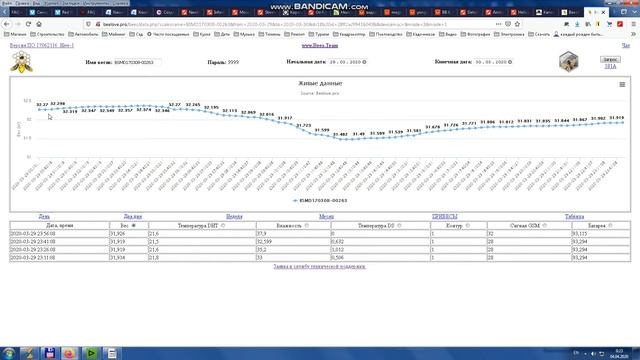Select the Температура DHT radio button
This screenshot has width=640, height=360.
pos(223,226)
